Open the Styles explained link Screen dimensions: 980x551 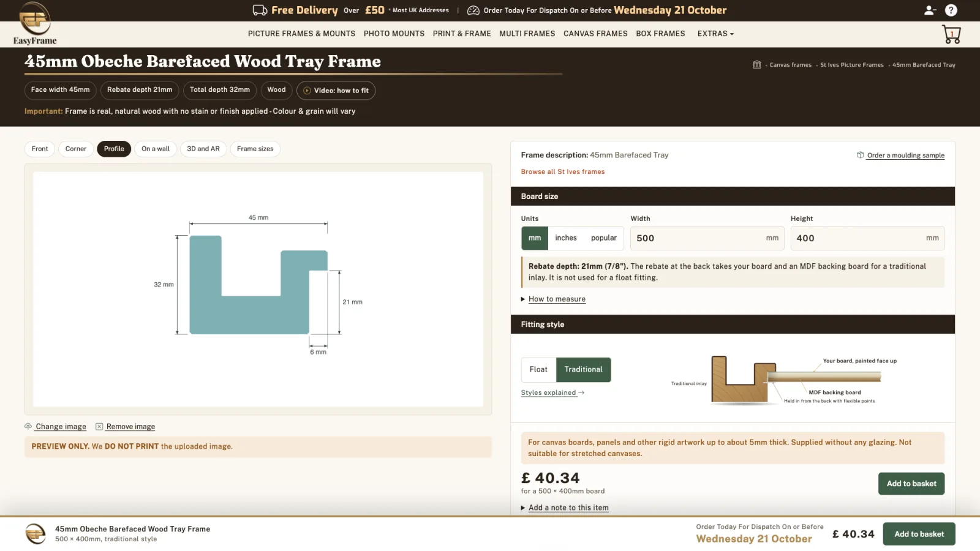(x=552, y=393)
